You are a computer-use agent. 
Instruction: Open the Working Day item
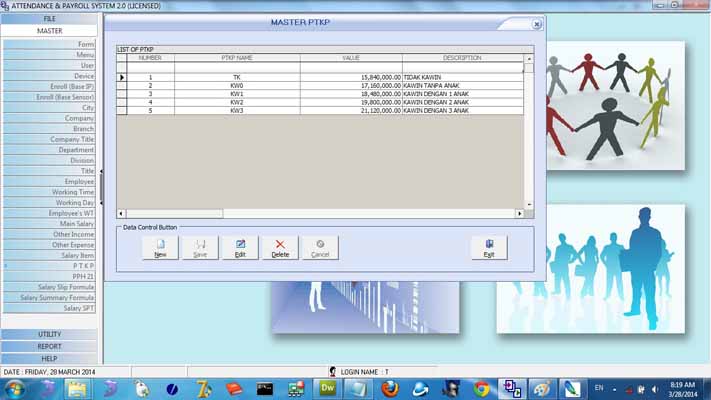(49, 203)
